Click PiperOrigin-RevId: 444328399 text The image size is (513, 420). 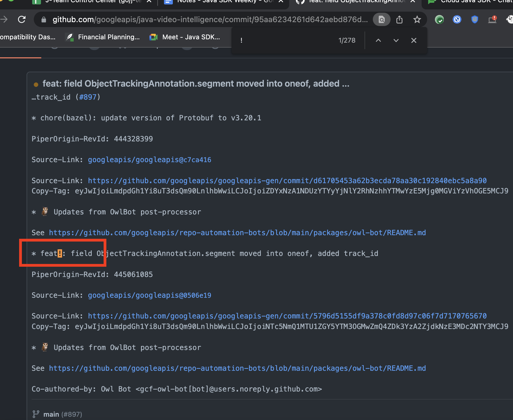tap(92, 139)
